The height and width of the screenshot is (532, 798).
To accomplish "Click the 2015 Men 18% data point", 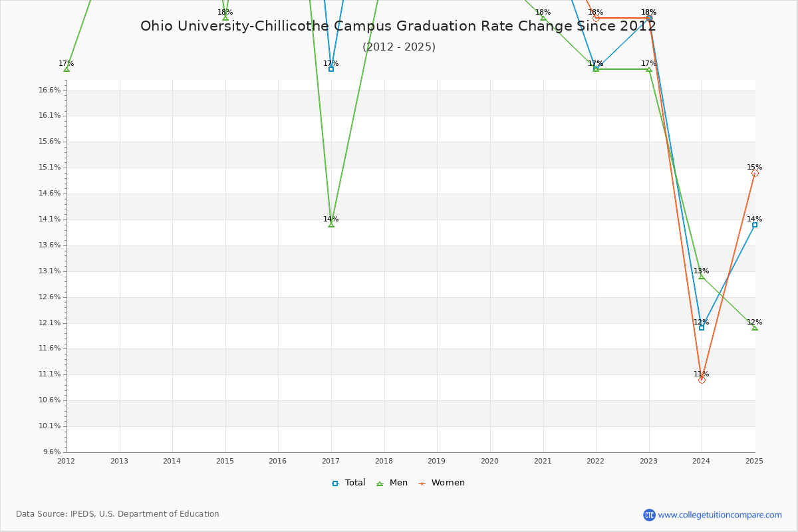I will (x=225, y=18).
